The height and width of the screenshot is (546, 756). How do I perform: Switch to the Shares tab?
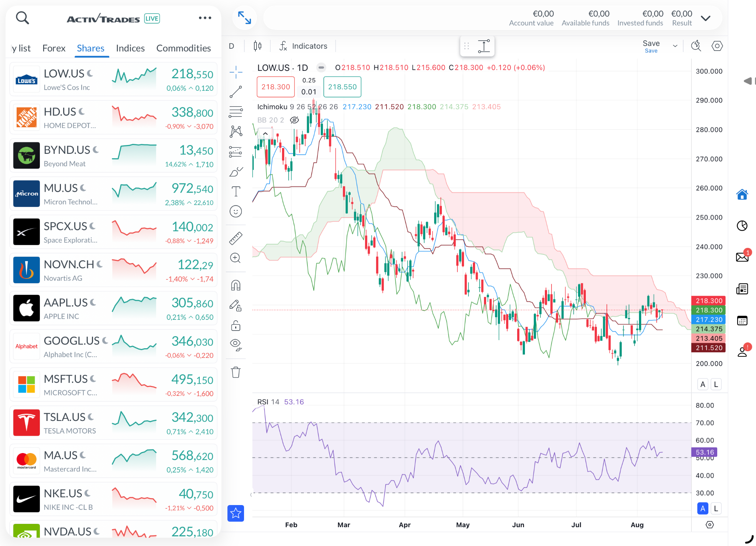(x=91, y=48)
